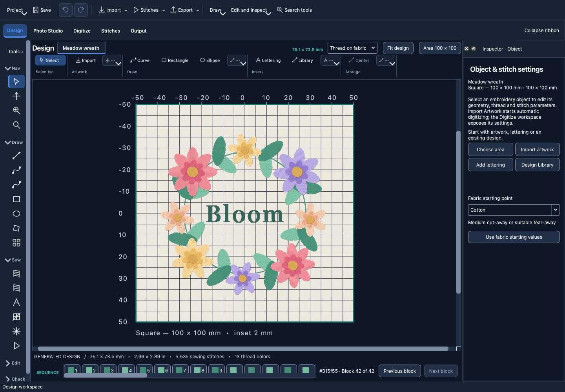
Task: Close the Inspector panel with the x icon
Action: click(467, 49)
